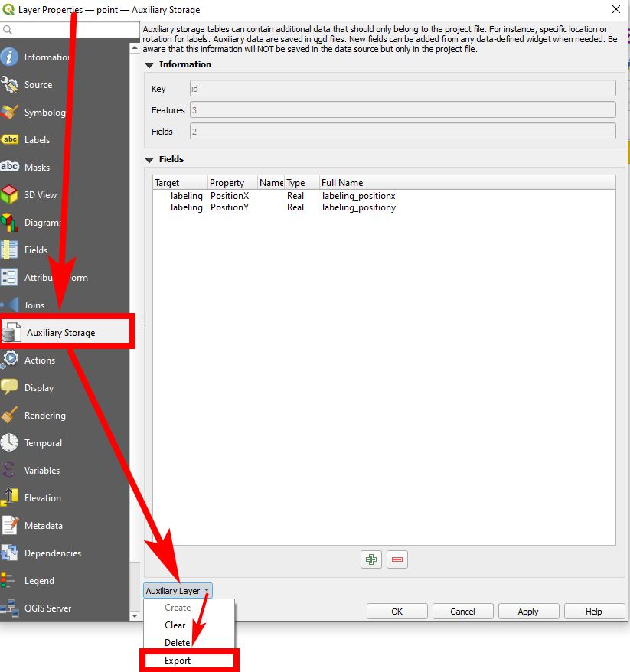The width and height of the screenshot is (630, 672).
Task: Close the Layer Properties dialog
Action: coord(616,9)
